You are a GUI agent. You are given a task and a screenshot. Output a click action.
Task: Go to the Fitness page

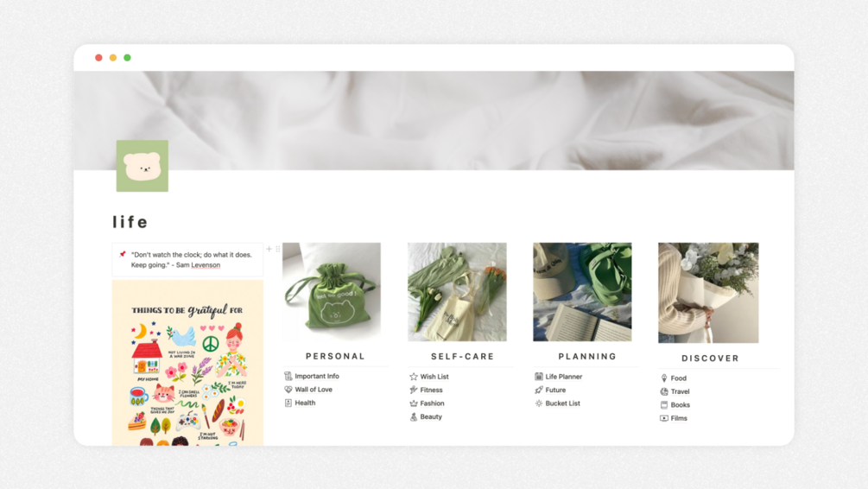(431, 390)
